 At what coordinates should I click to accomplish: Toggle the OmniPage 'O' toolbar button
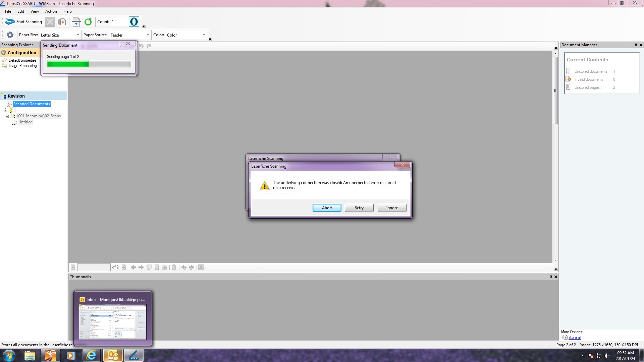(134, 22)
